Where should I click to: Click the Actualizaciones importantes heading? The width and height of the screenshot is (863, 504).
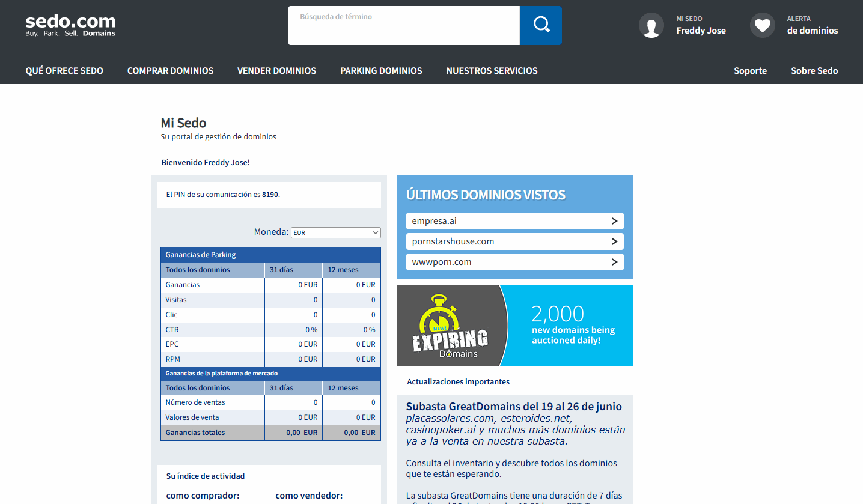tap(458, 381)
